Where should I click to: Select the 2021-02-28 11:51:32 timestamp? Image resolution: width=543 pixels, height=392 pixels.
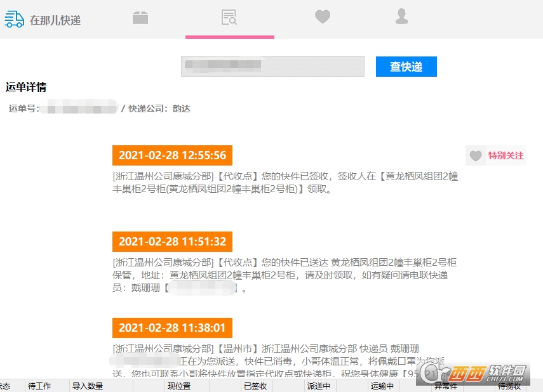pos(173,242)
